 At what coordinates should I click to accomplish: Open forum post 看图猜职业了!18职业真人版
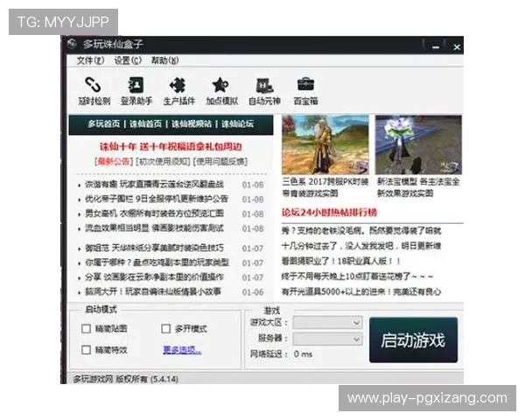pos(341,262)
